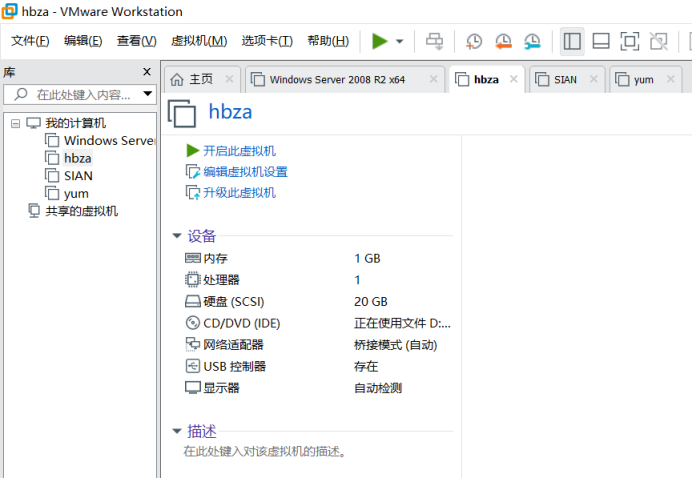Open the power options dropdown arrow next to play
This screenshot has height=479, width=693.
(x=400, y=42)
